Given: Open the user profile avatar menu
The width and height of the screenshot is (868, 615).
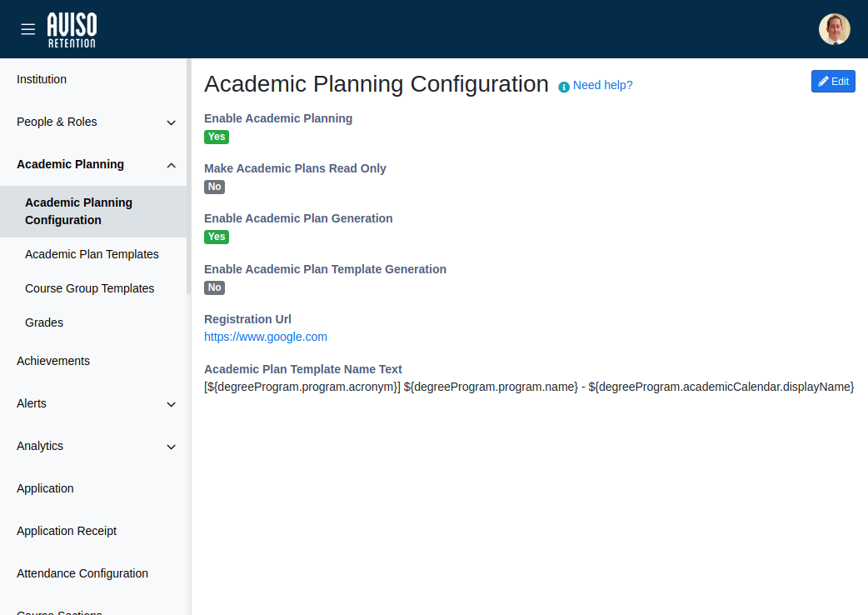Looking at the screenshot, I should click(834, 28).
